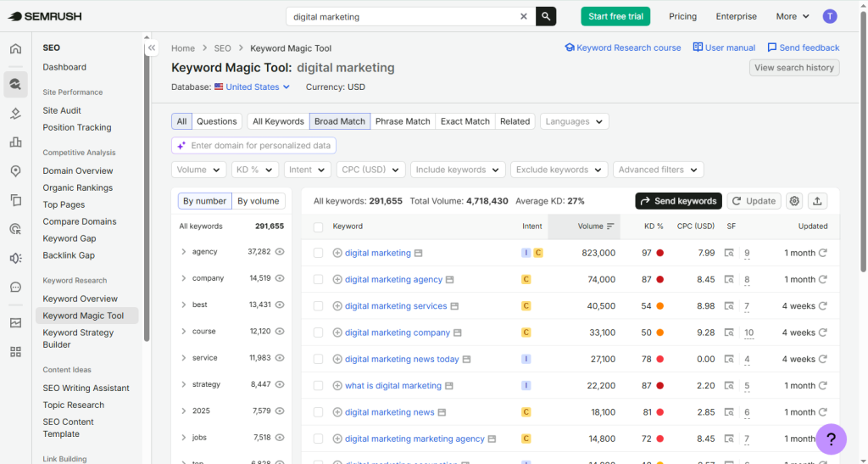Open the Exclude keywords dropdown
The image size is (868, 464).
pos(559,170)
